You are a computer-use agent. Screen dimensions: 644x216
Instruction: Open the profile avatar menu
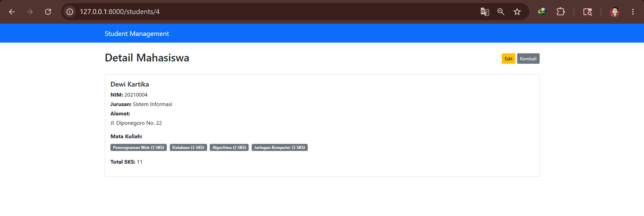[615, 12]
